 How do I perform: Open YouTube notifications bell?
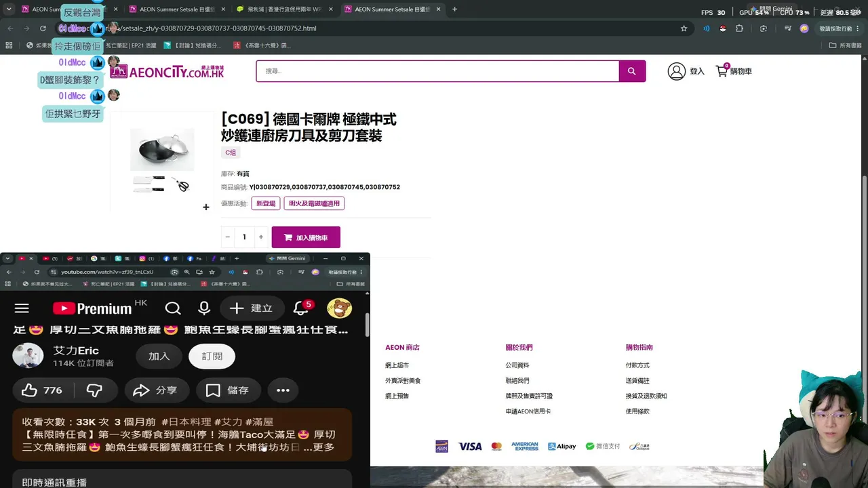(301, 308)
